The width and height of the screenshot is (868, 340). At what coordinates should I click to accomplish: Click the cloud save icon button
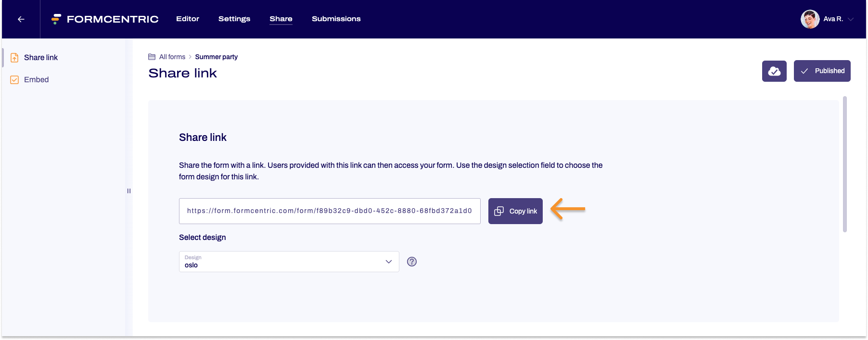pyautogui.click(x=774, y=71)
